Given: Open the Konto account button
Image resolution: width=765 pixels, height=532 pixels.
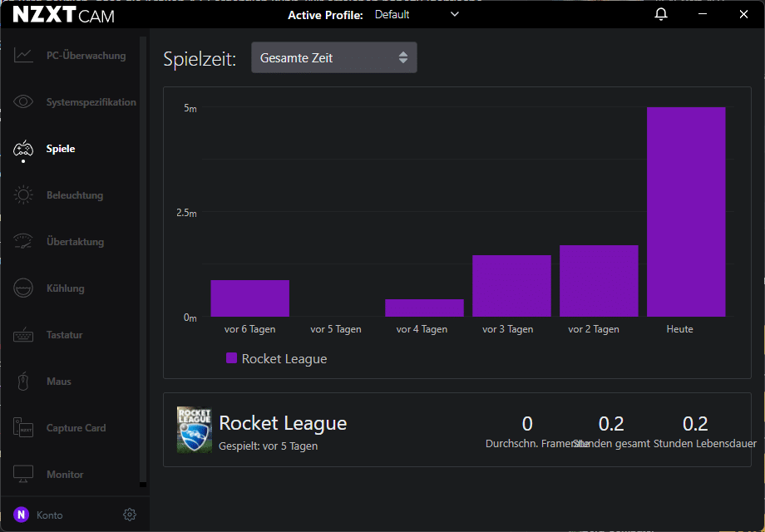Looking at the screenshot, I should pyautogui.click(x=38, y=515).
